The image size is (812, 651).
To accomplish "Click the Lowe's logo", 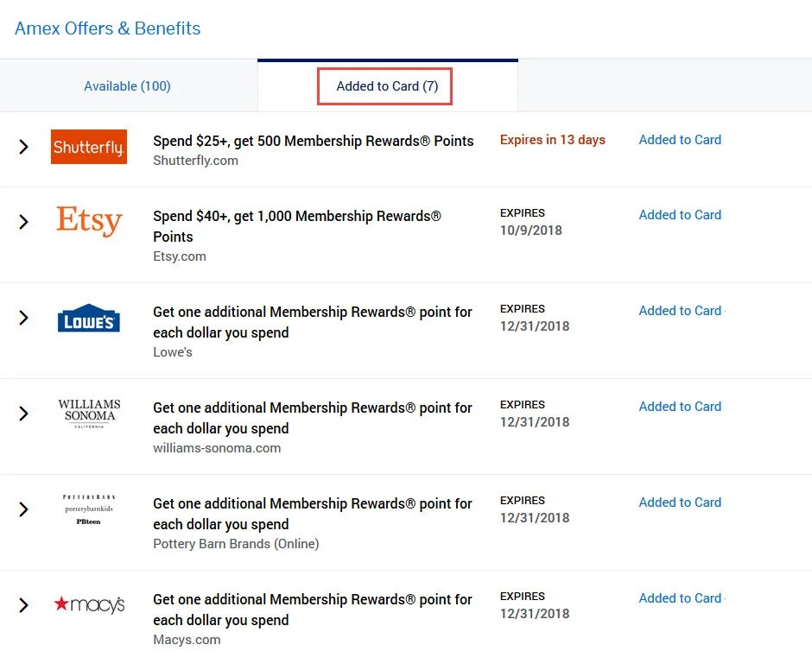I will tap(88, 317).
